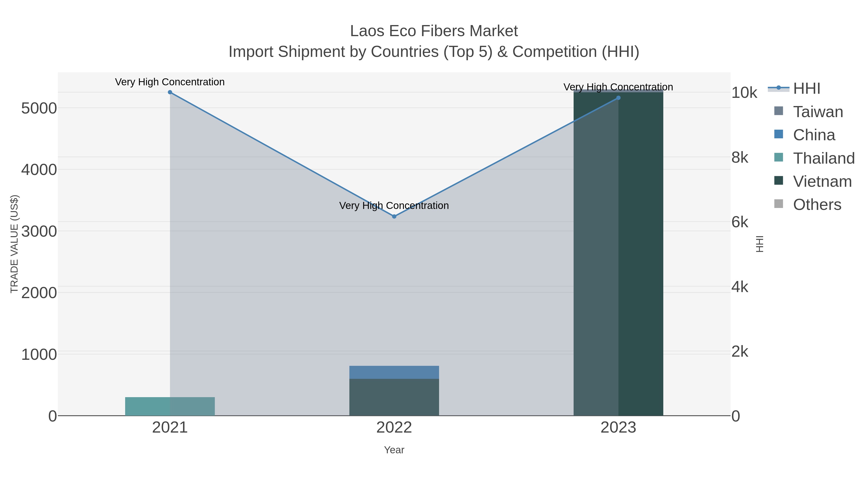Toggle the Vietnam legend entry

tap(813, 181)
